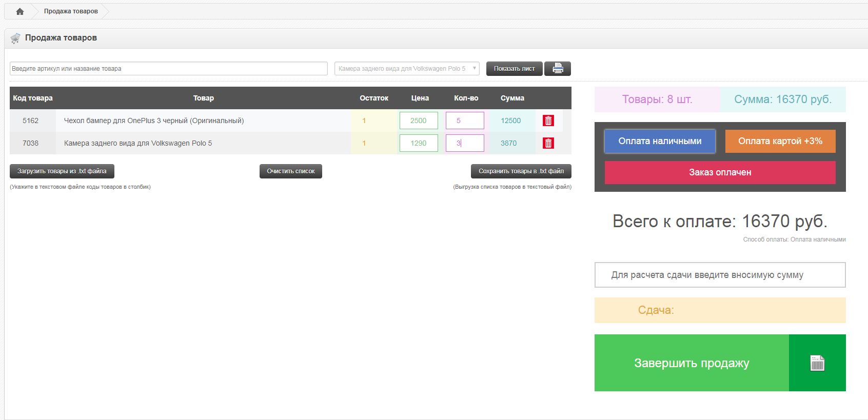
Task: Click Загрузить товары из .txt файла
Action: tap(62, 171)
